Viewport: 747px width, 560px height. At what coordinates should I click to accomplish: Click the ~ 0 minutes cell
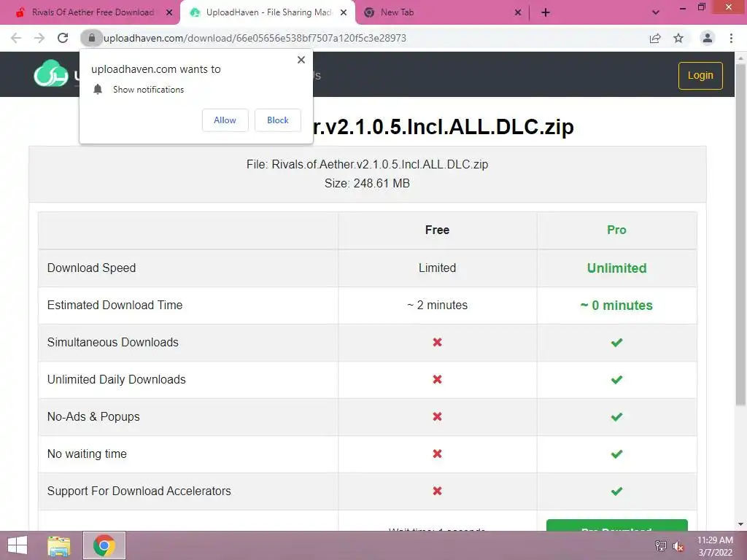[616, 306]
